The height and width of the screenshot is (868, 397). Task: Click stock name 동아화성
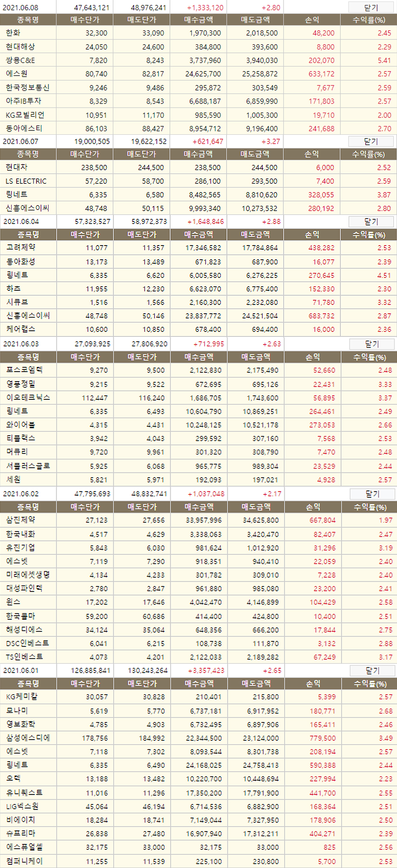tap(21, 262)
